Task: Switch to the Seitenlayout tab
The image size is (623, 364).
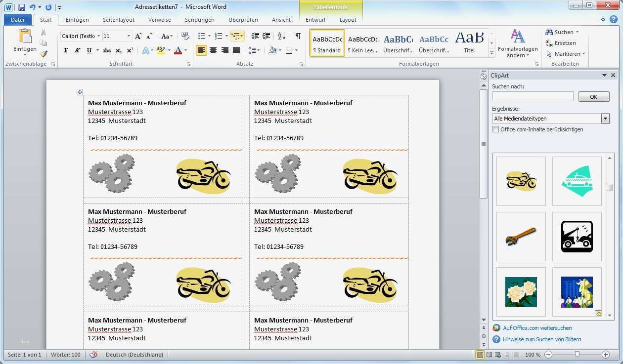Action: coord(119,20)
